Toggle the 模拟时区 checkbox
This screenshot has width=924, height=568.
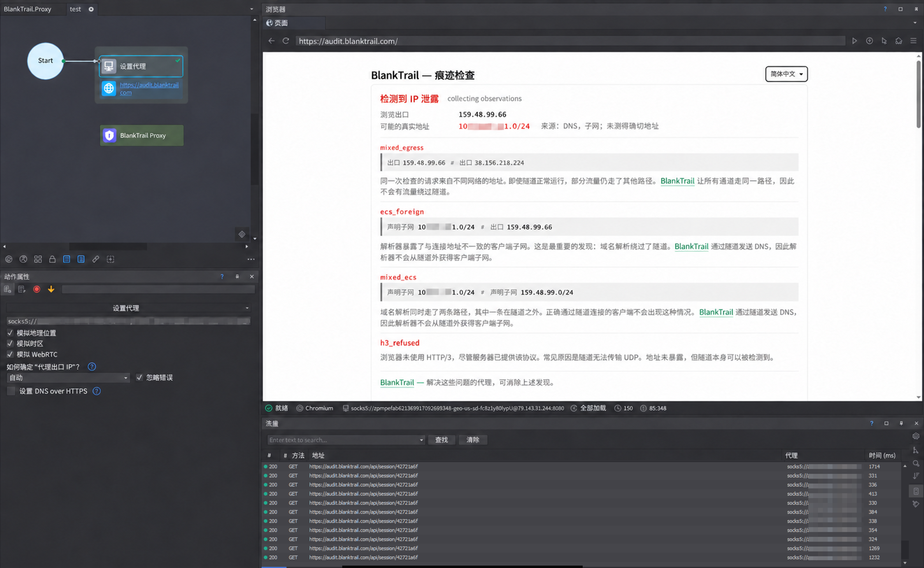click(10, 343)
